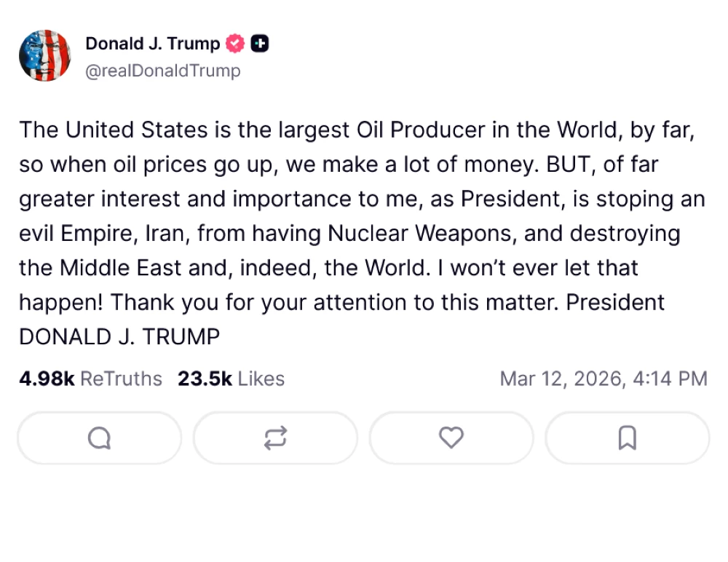View the 4.98k ReTruths list
This screenshot has height=562, width=728.
90,379
